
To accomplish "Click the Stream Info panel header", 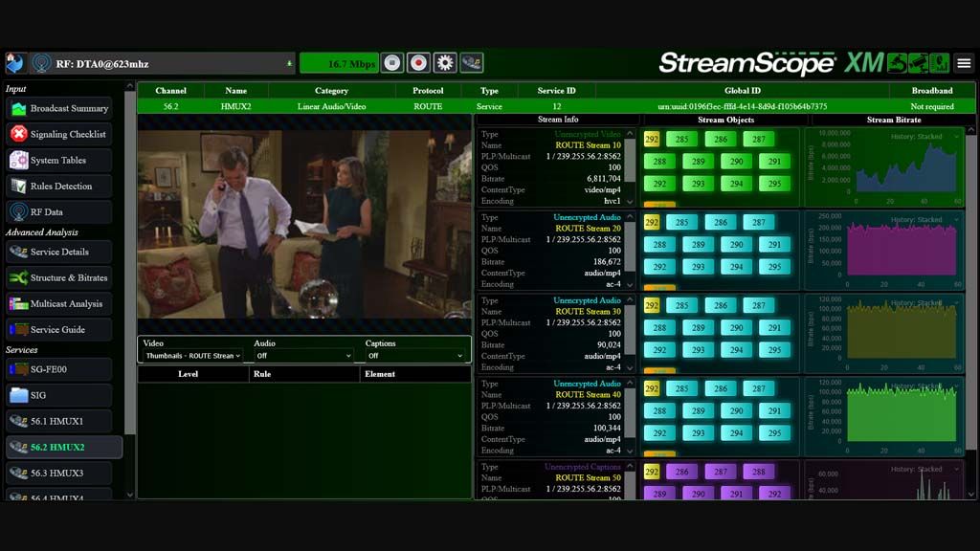I will pos(558,120).
